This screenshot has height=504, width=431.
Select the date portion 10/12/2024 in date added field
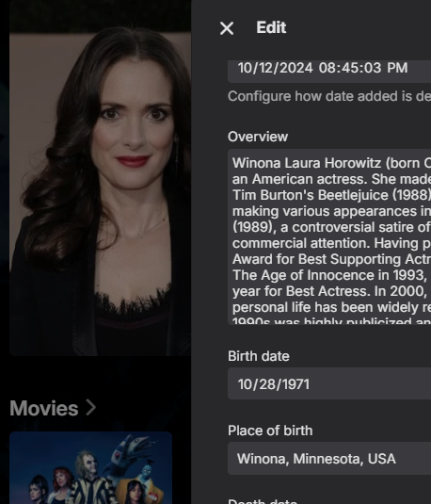pyautogui.click(x=275, y=68)
